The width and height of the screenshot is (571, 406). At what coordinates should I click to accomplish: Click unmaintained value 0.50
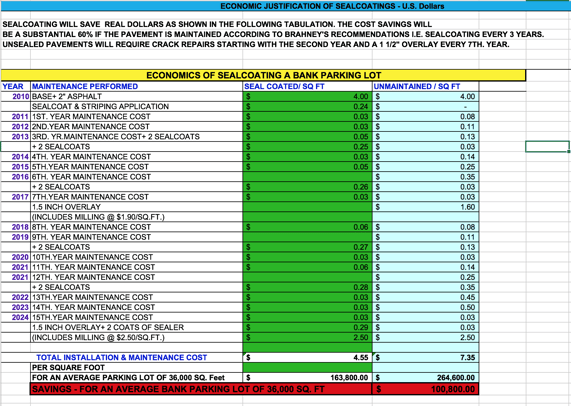425,307
